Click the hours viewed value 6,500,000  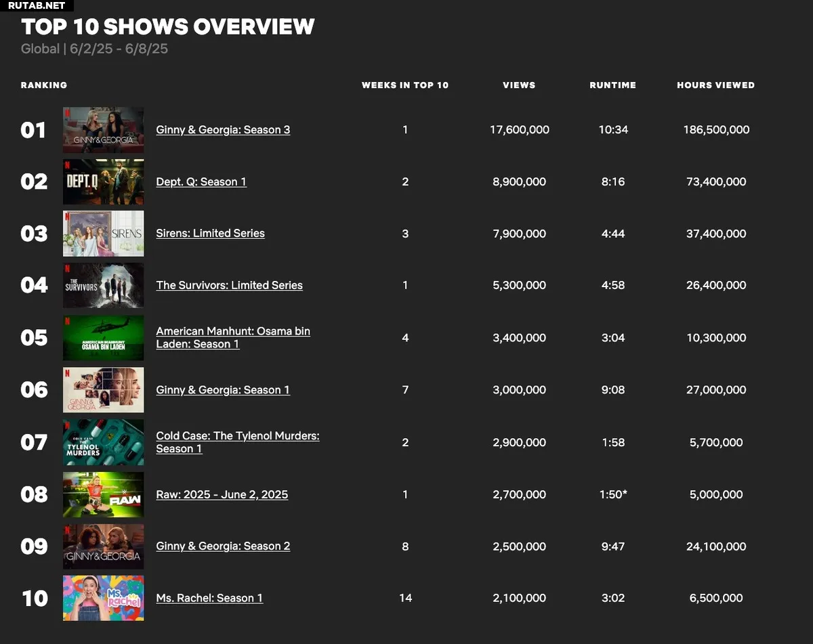[716, 598]
